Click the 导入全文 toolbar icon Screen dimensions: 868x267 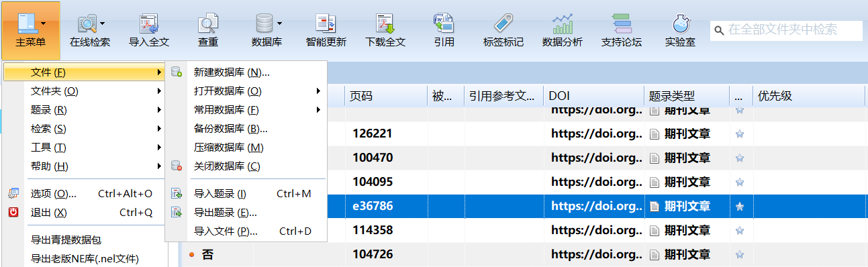pos(148,23)
